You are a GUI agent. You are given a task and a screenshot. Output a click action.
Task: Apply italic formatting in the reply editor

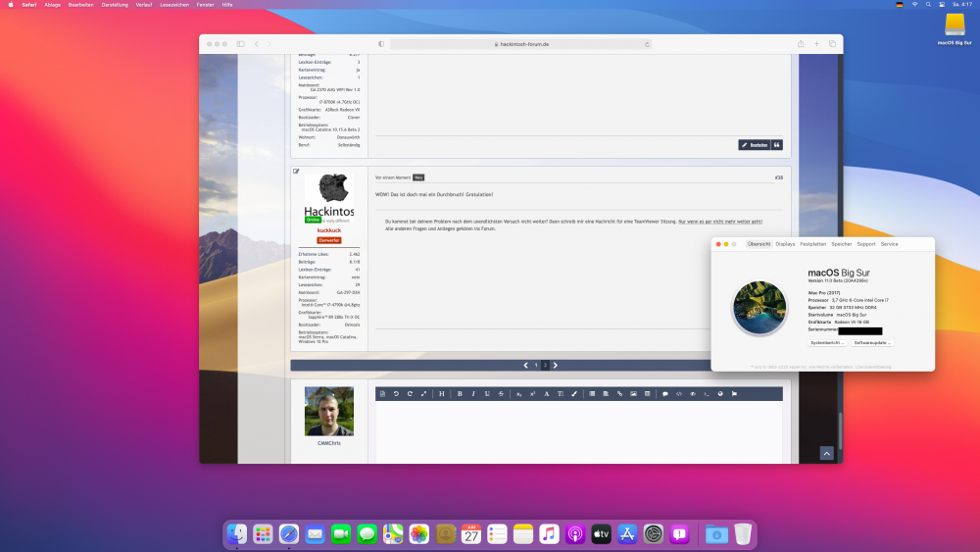[473, 394]
